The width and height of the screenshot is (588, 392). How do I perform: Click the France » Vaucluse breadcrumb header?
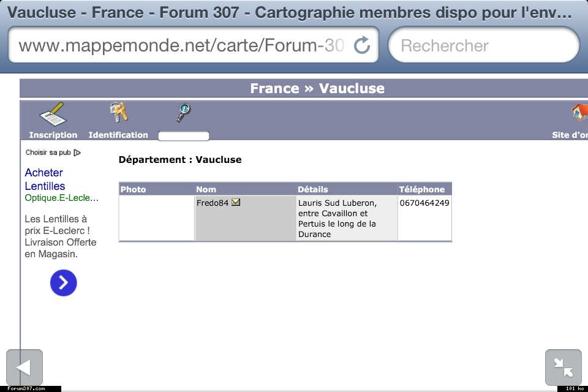point(317,88)
